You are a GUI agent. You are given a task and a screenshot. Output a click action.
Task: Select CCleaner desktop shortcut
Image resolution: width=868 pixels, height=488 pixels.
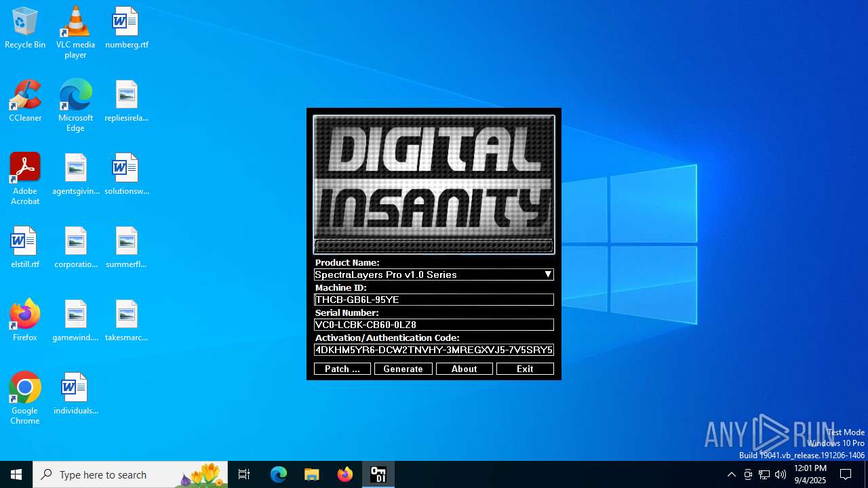(25, 102)
